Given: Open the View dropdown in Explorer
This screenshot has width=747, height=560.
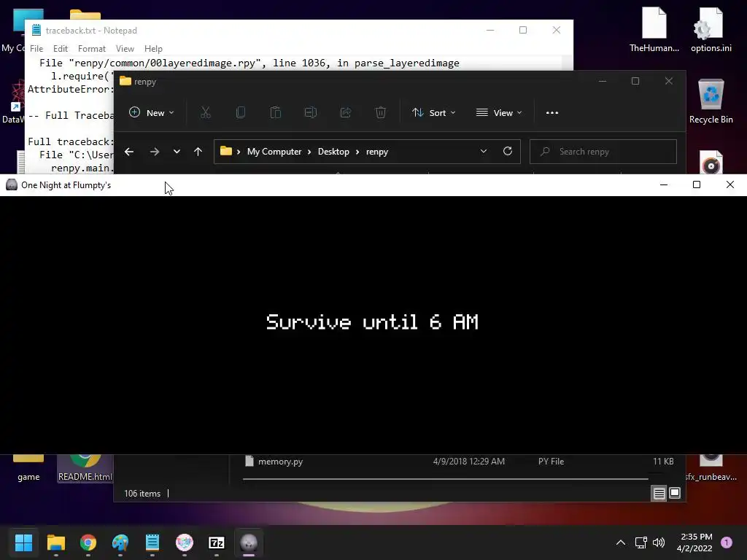Looking at the screenshot, I should 499,113.
